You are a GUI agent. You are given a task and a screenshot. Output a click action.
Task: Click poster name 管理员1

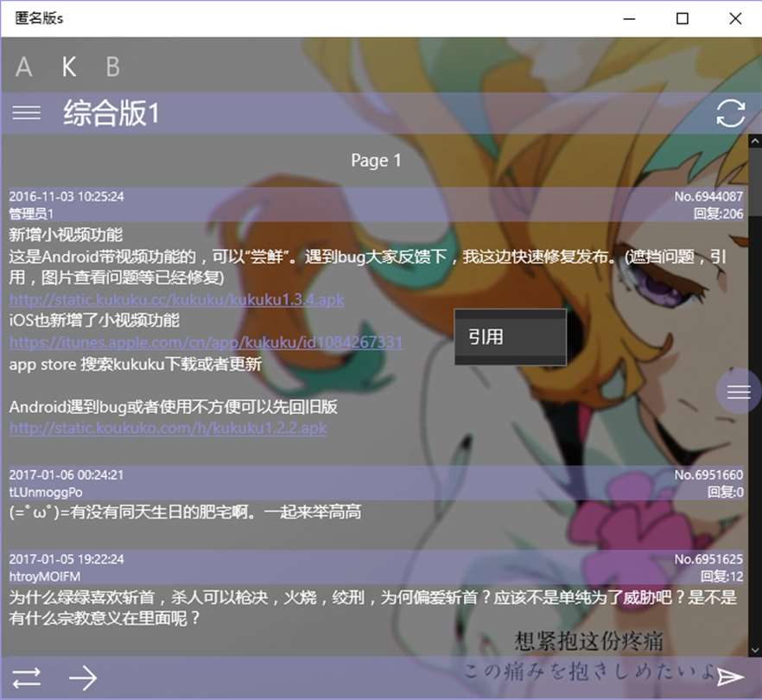coord(31,213)
